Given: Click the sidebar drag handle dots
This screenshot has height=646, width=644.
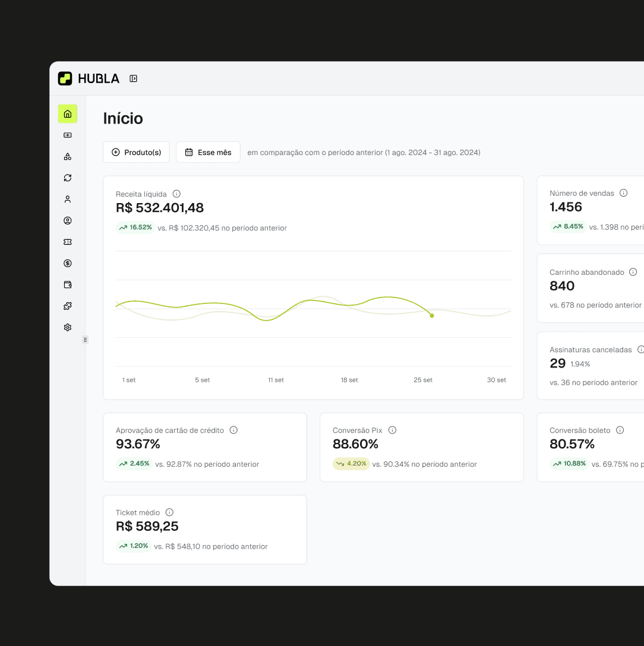Looking at the screenshot, I should point(86,340).
